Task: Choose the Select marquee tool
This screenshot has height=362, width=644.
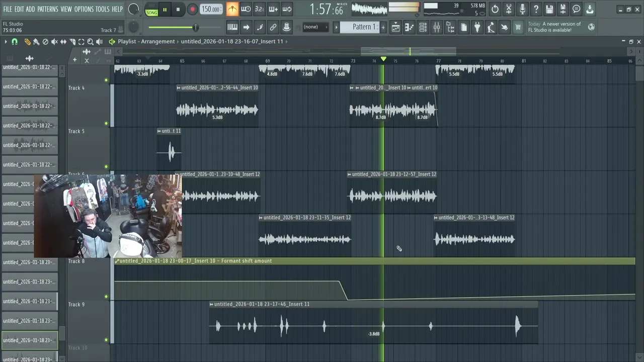Action: [82, 42]
